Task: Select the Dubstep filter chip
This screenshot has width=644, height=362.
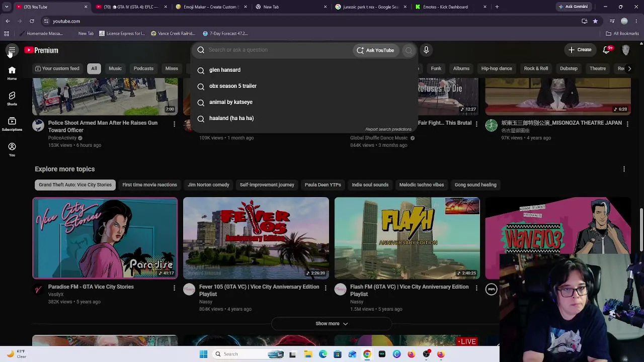Action: (x=569, y=68)
